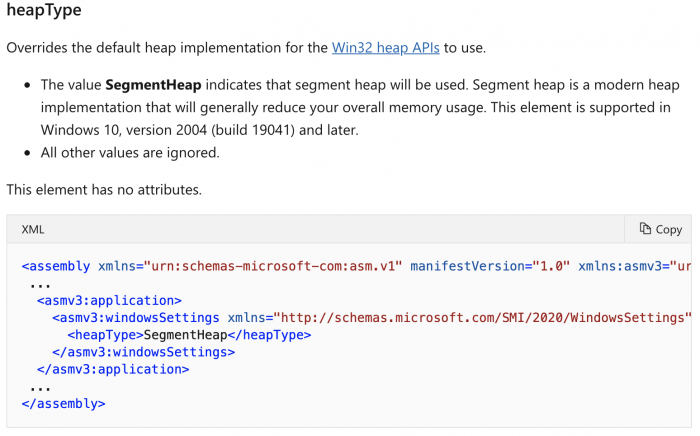Click the urn:schemas-microsoft-com:asm.v1 string value
Image resolution: width=700 pixels, height=436 pixels.
(273, 266)
